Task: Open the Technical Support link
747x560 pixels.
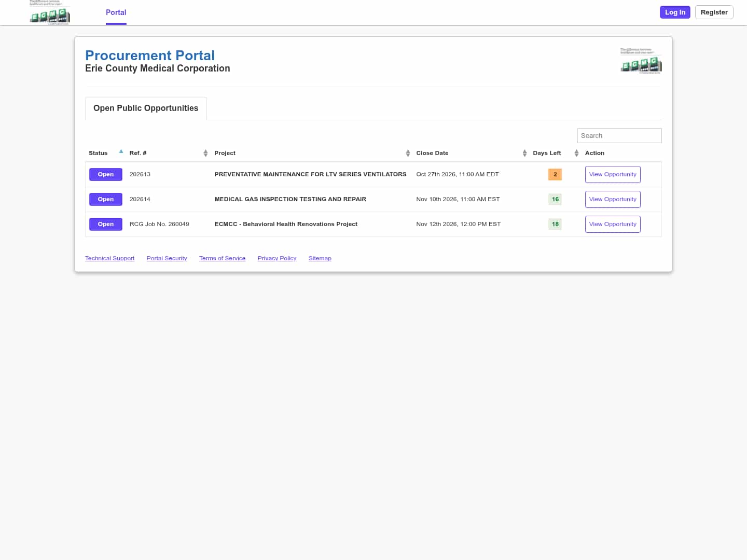Action: tap(109, 258)
